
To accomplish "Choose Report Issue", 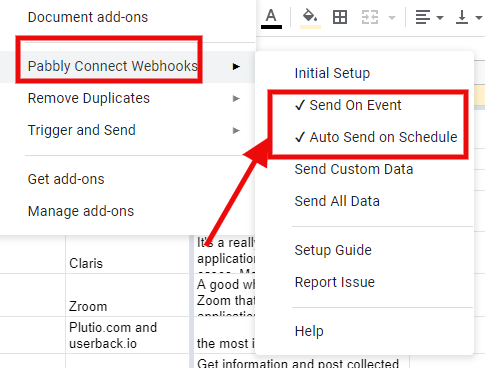I will tap(365, 282).
